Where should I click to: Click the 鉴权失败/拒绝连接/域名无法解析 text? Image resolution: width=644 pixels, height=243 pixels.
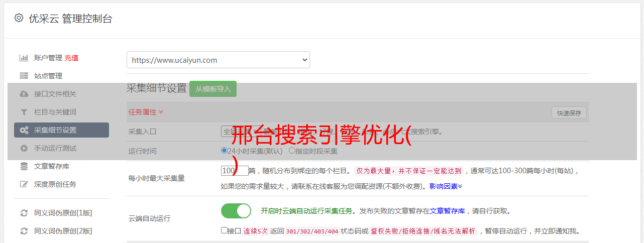pos(423,231)
